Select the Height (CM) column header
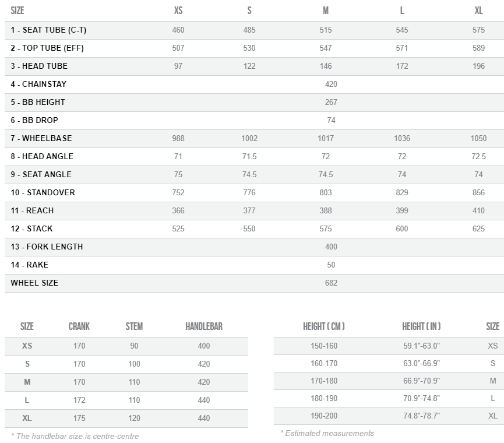504x443 pixels. tap(324, 326)
